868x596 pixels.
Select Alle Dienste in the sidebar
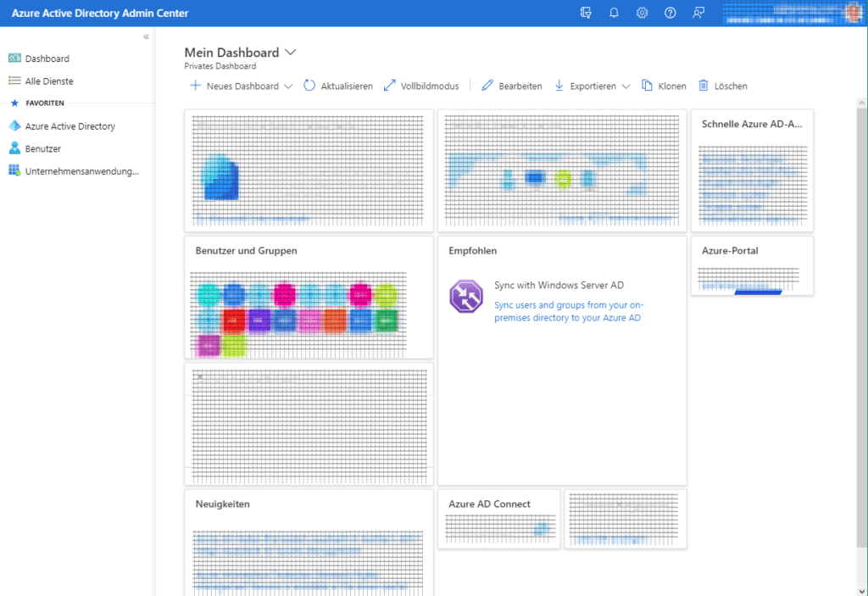46,80
